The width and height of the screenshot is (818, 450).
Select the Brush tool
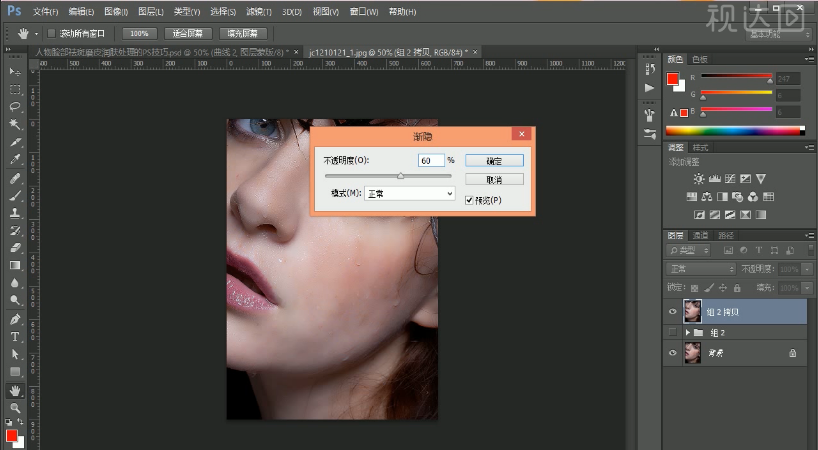[15, 196]
